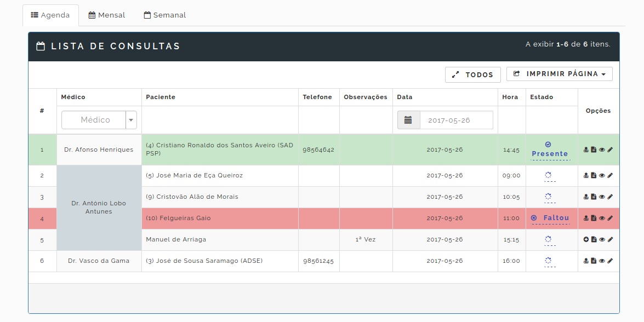Click the date filter field showing 2017-05-26
Viewport: 644px width, 322px height.
click(x=456, y=120)
